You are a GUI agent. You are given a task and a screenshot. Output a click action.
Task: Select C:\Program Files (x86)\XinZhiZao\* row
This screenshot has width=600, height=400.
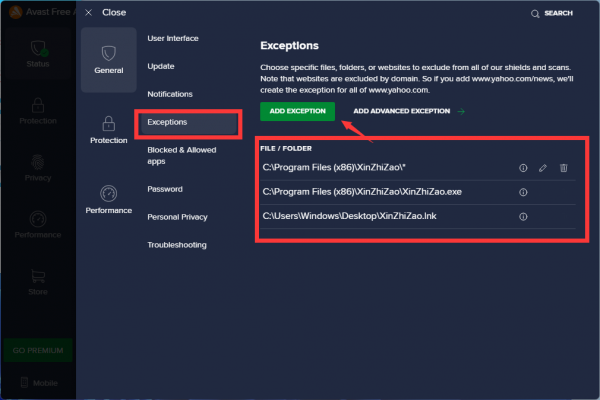pos(418,168)
